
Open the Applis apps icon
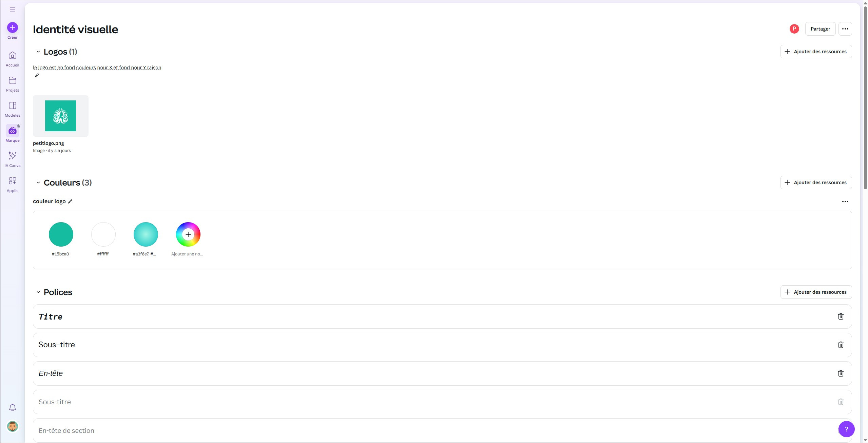[13, 181]
